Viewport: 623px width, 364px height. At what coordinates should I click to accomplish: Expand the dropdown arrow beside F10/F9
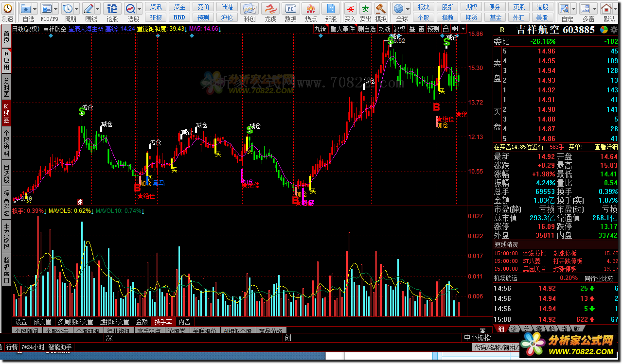[x=55, y=9]
